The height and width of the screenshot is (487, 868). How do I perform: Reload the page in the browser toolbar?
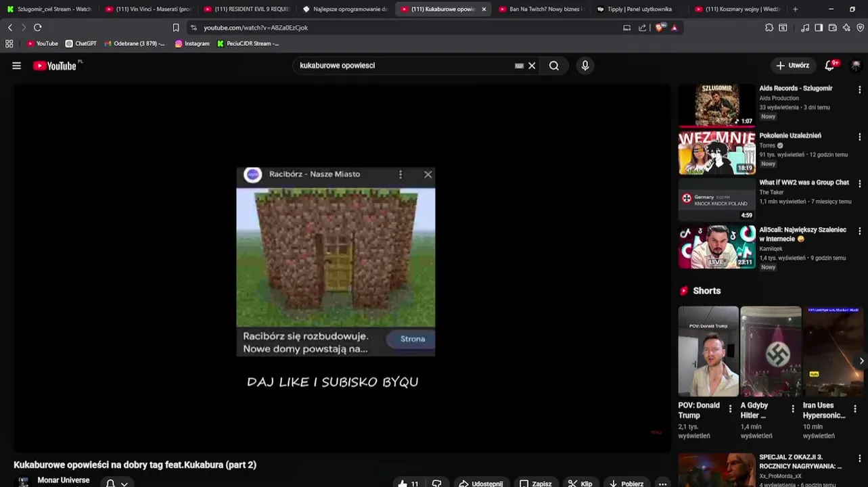(x=37, y=28)
